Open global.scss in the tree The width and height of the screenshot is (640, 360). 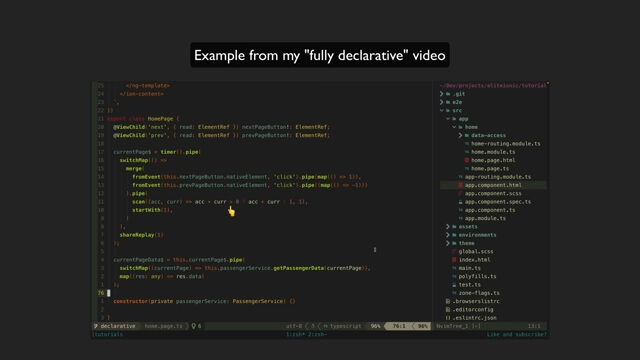[476, 251]
